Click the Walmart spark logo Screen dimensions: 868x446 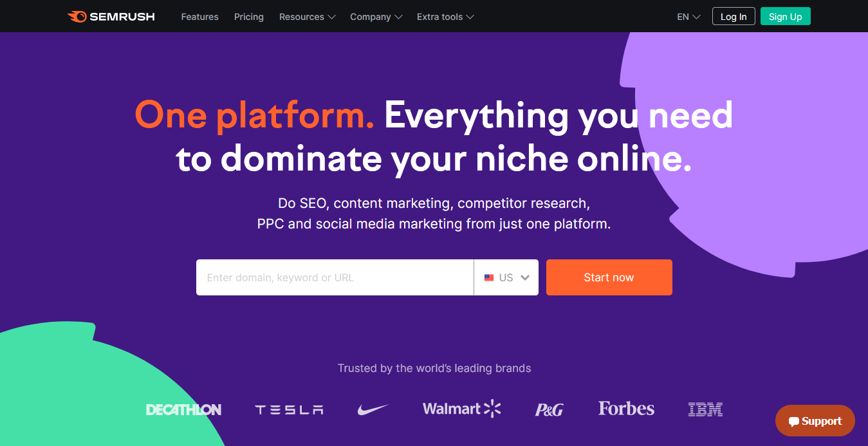492,408
